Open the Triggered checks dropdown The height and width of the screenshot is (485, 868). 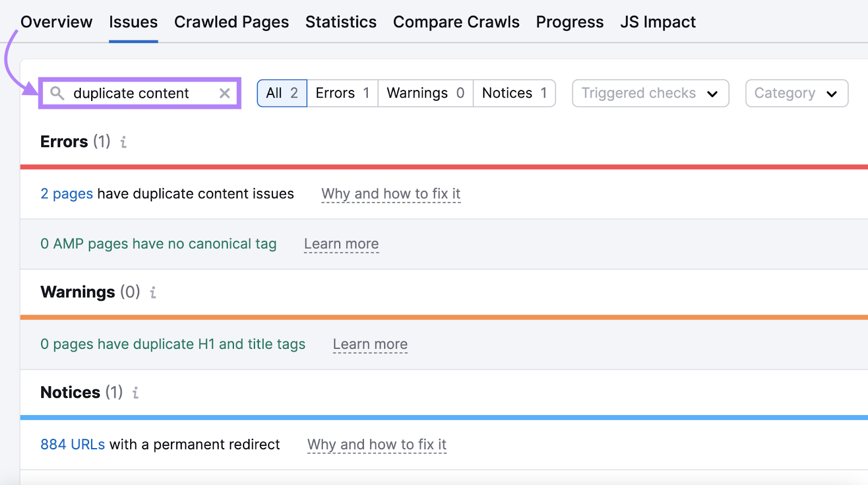point(649,93)
